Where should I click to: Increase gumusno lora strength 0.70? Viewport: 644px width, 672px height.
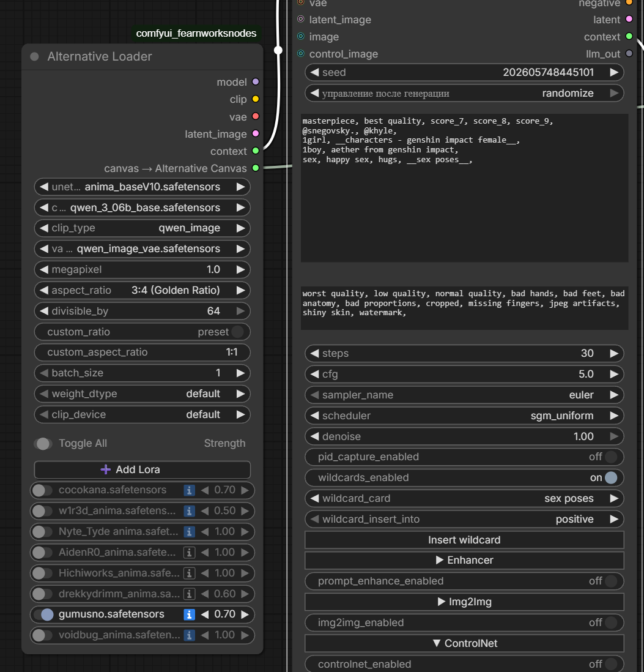pyautogui.click(x=245, y=614)
